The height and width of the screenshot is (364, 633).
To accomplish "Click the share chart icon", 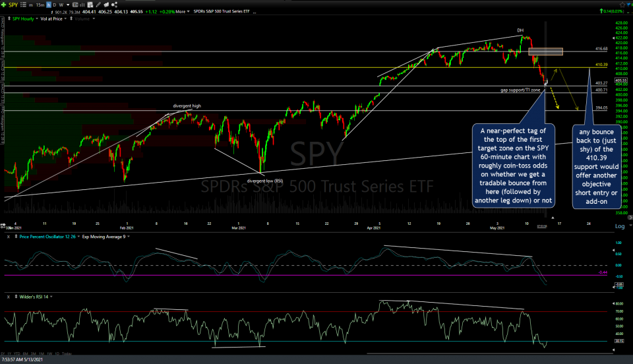I will [114, 5].
